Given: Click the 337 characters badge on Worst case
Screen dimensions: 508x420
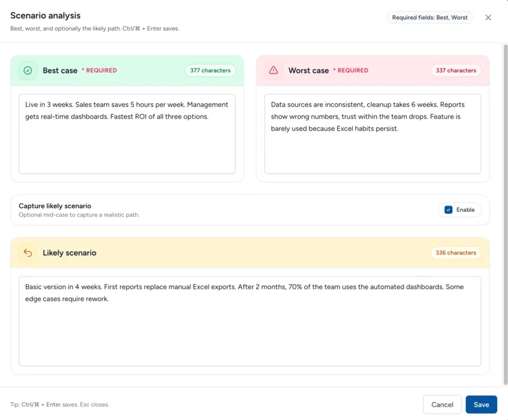Looking at the screenshot, I should (456, 70).
